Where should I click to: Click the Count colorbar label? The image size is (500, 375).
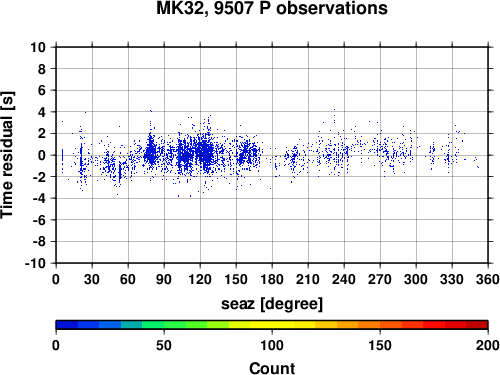pos(272,368)
